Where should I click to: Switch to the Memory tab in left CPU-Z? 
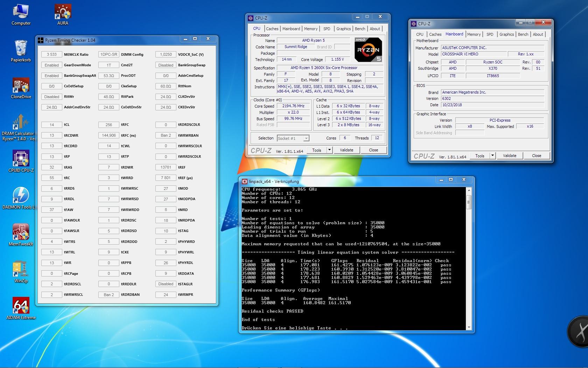310,29
